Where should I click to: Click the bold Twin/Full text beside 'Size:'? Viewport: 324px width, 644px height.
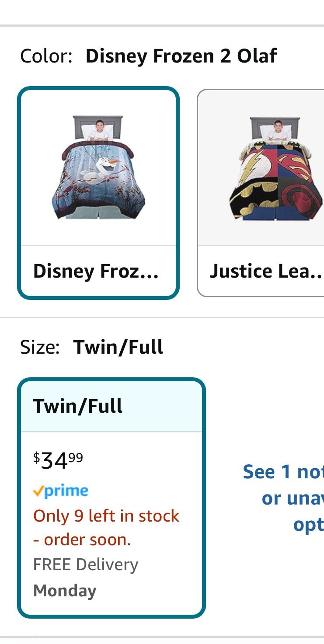point(118,348)
